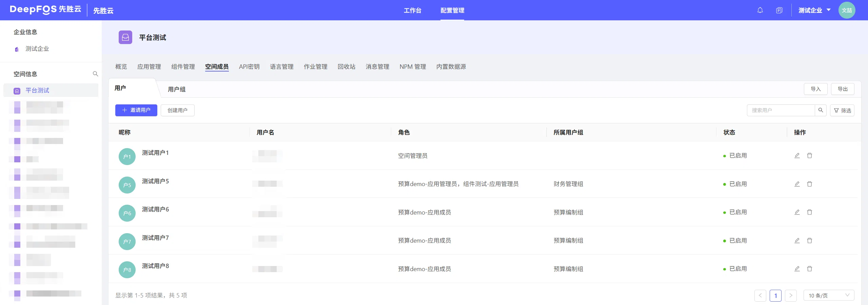Open the 工作台 top menu

[x=412, y=11]
